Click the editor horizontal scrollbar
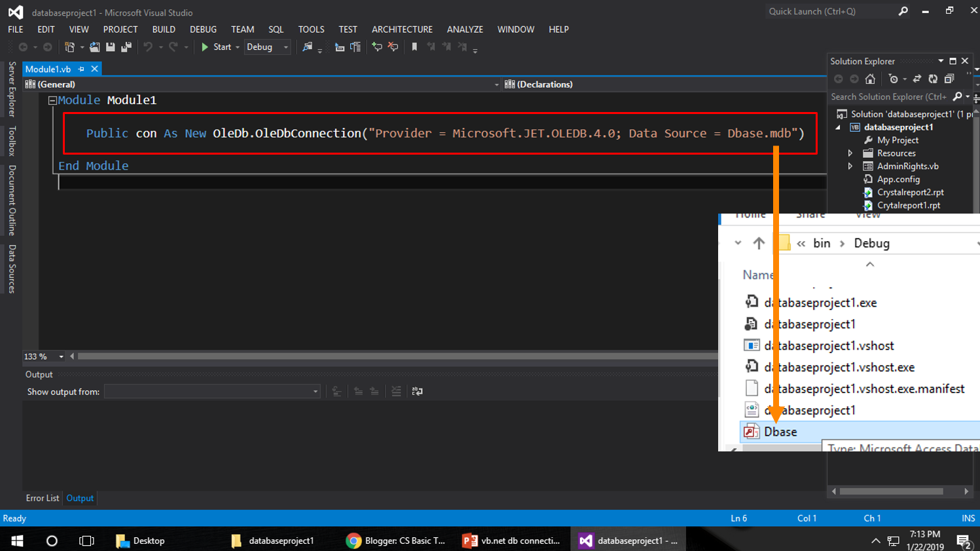 (x=397, y=357)
